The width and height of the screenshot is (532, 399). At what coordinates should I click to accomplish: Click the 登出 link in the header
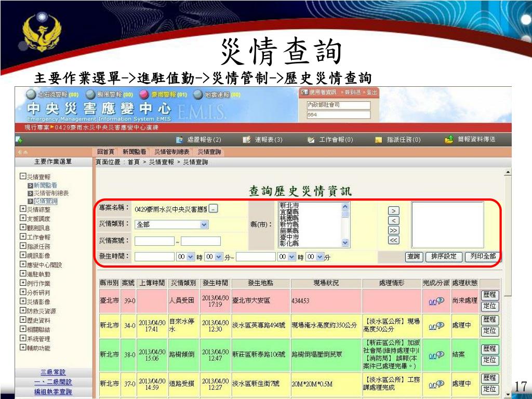pos(372,92)
